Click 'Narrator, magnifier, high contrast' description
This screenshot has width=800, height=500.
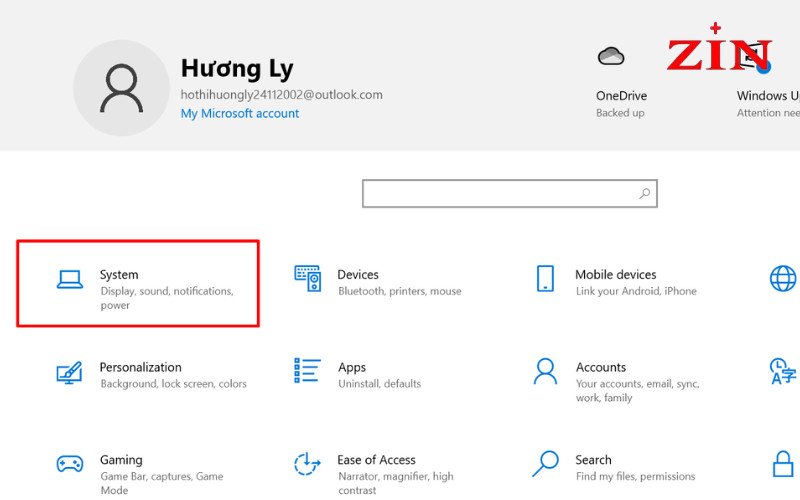click(396, 483)
